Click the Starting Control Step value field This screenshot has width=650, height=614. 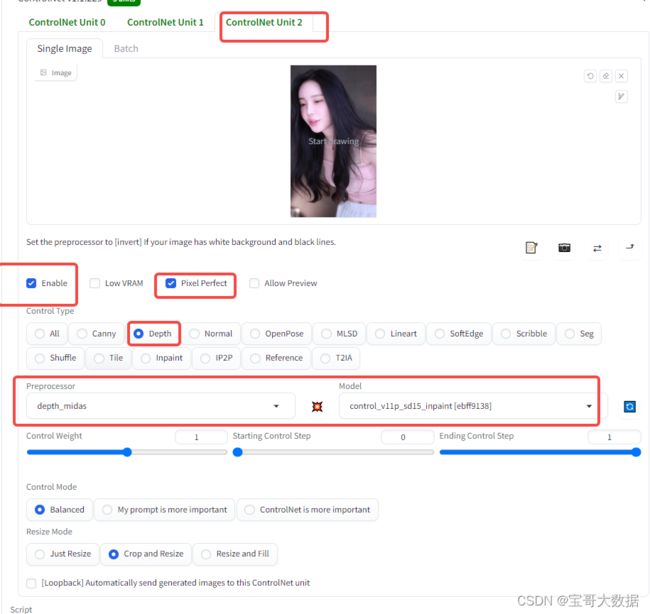click(x=407, y=437)
